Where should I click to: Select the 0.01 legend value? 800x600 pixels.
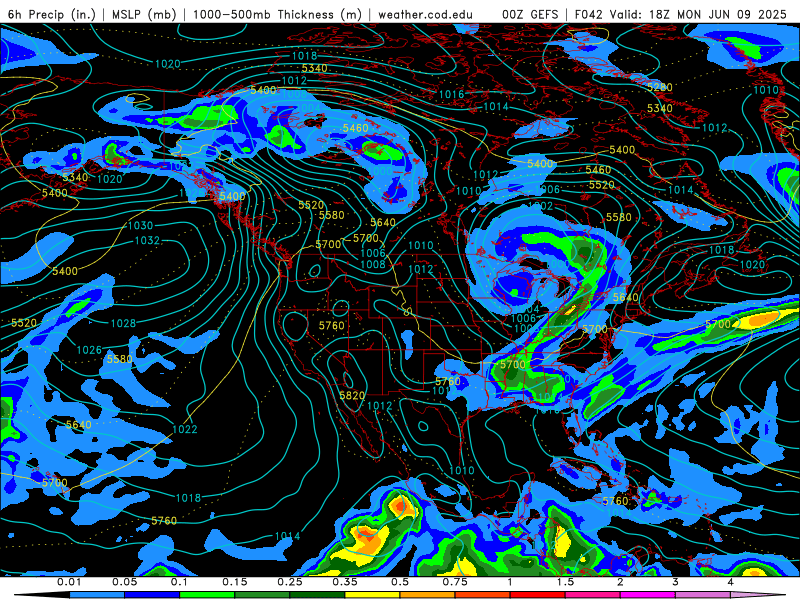69,582
